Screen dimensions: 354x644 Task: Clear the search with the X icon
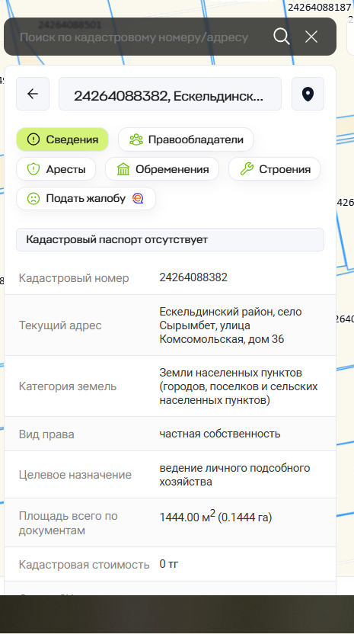[x=311, y=37]
